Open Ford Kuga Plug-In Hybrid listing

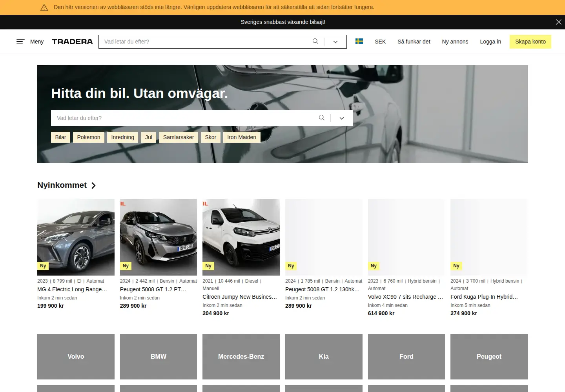click(484, 297)
